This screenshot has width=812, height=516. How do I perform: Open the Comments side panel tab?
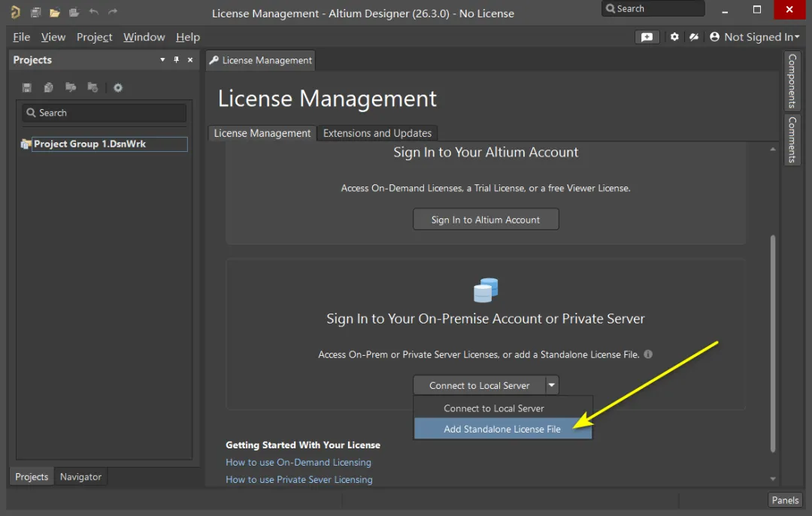click(x=792, y=139)
